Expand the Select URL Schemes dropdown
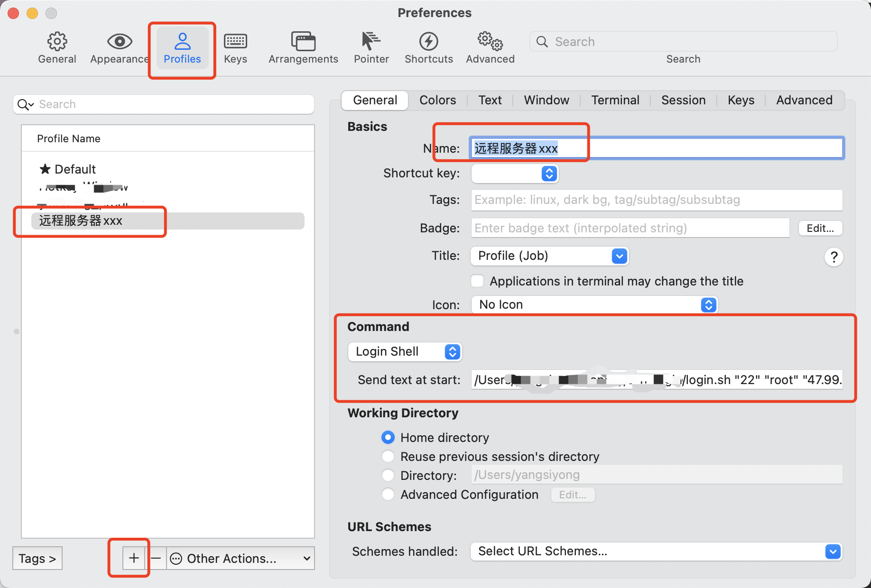 coord(656,551)
